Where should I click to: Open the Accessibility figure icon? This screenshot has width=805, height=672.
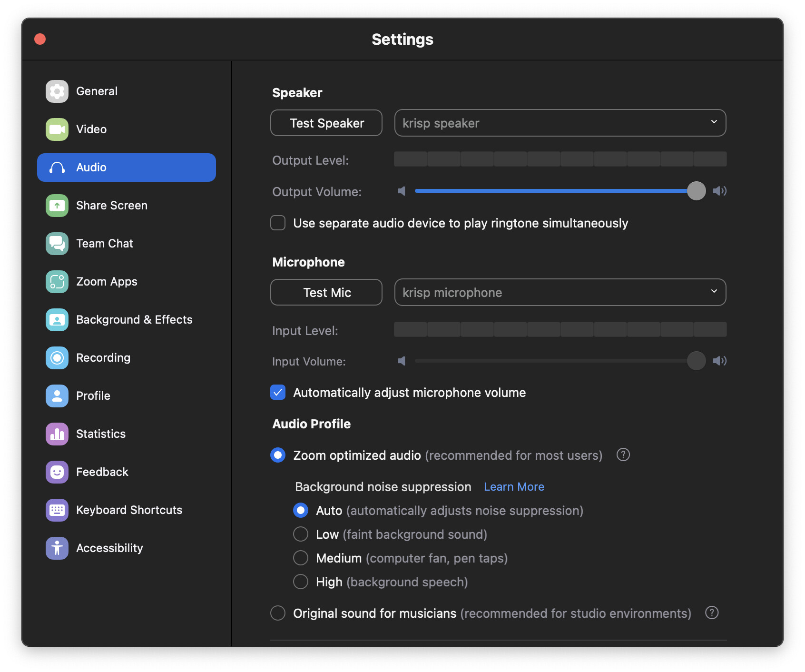coord(57,548)
